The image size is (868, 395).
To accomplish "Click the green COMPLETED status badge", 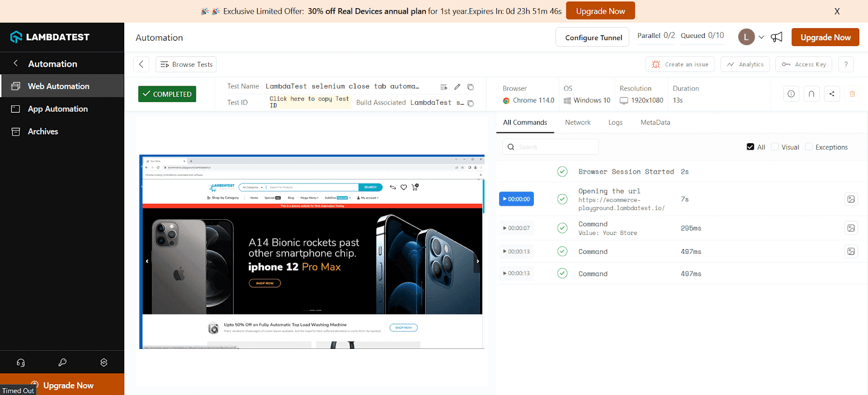I will [167, 94].
